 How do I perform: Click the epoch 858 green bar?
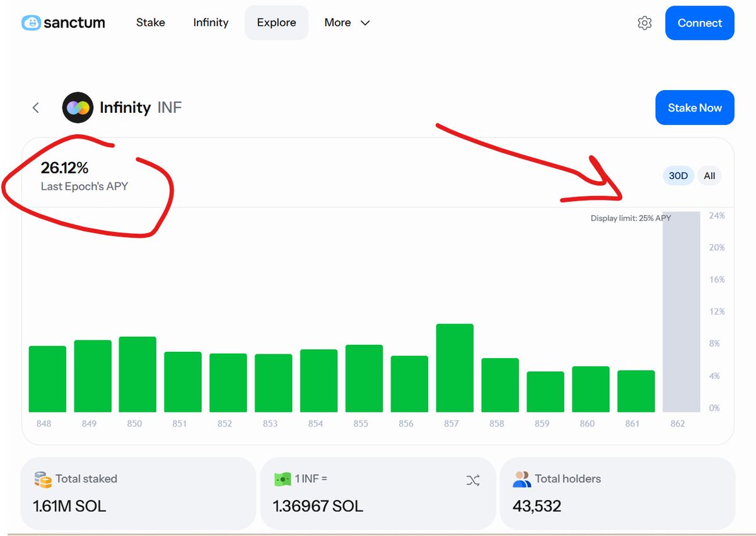coord(500,385)
